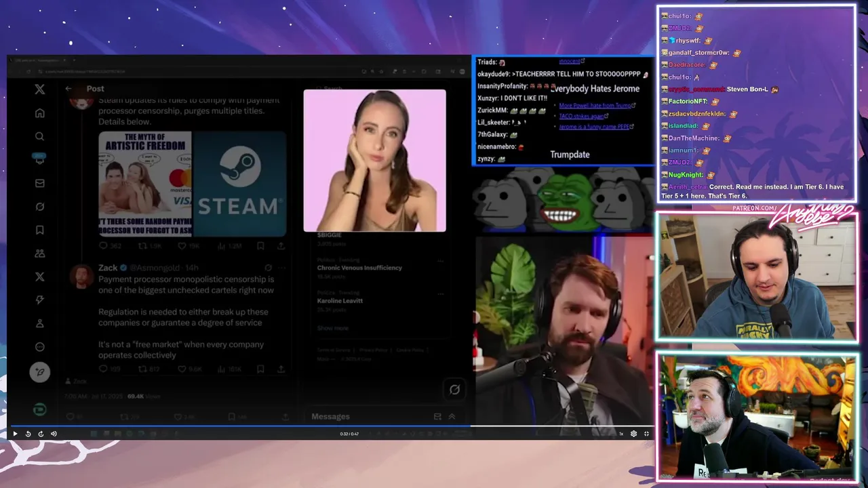Expand Messages drawer with double chevron
868x488 pixels.
[452, 417]
